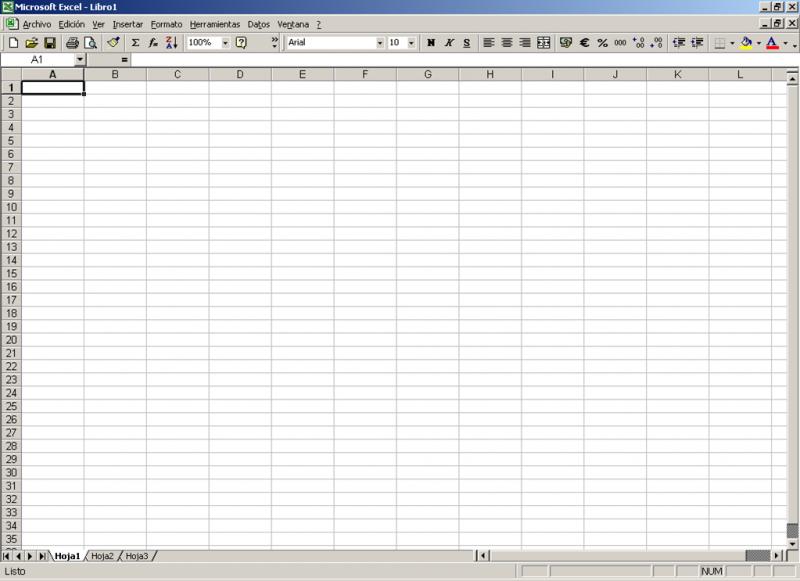Click the red Font Color A button
This screenshot has height=581, width=800.
pyautogui.click(x=772, y=43)
